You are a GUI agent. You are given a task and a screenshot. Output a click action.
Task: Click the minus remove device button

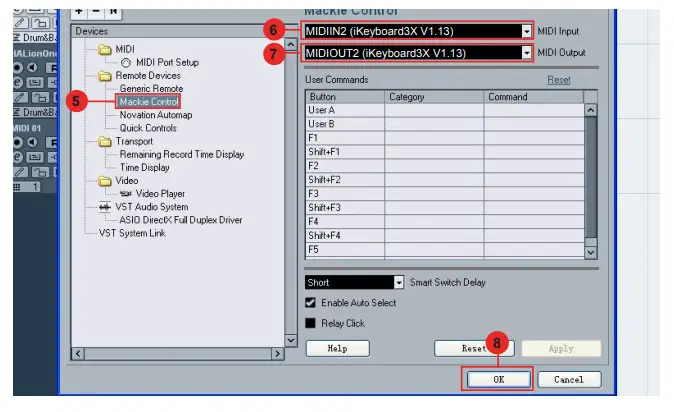pos(96,12)
